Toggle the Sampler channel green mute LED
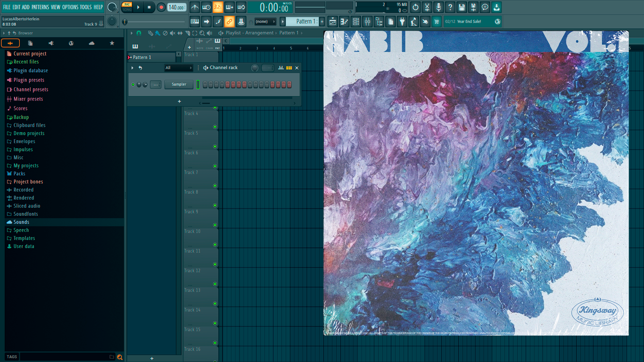Viewport: 644px width, 362px height. coord(133,84)
